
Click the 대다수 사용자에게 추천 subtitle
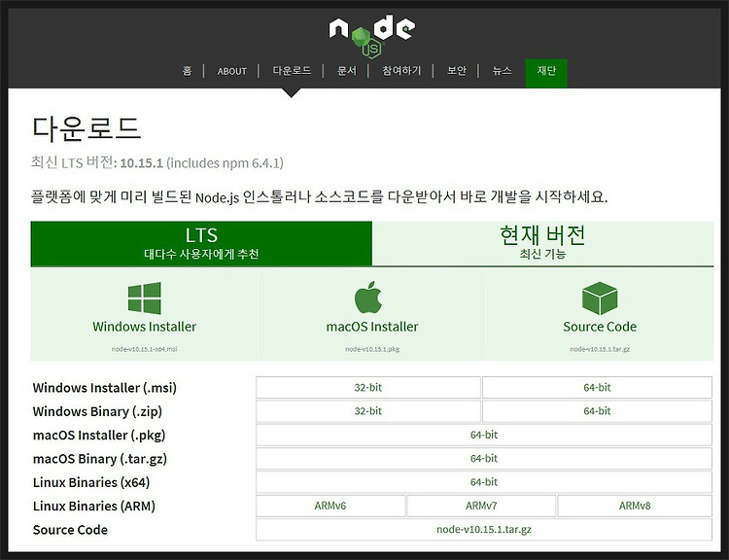coord(201,254)
